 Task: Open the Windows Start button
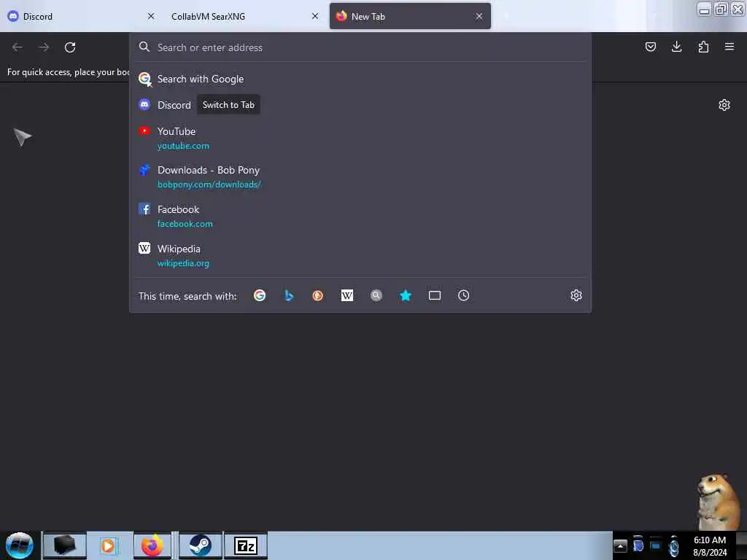pos(20,545)
